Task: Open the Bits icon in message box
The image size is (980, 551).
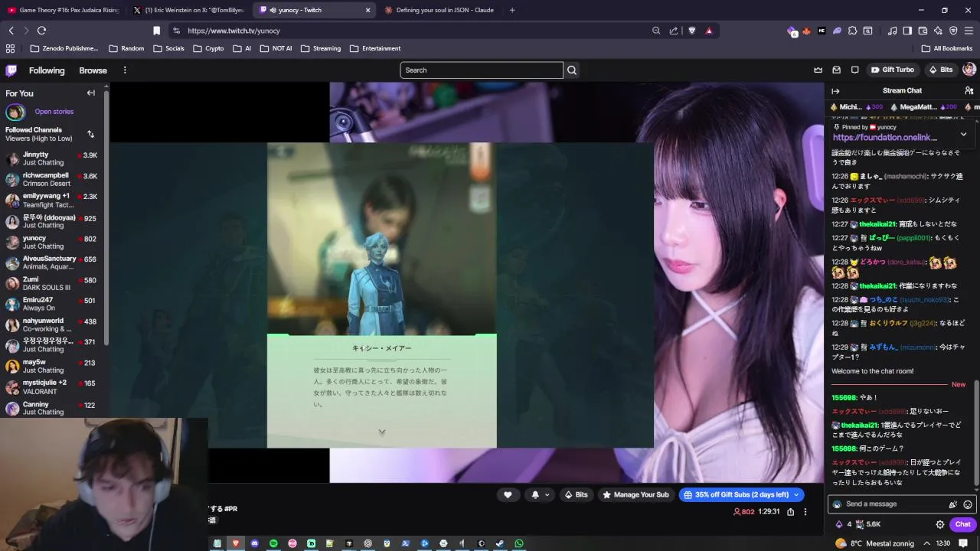Action: tap(953, 504)
